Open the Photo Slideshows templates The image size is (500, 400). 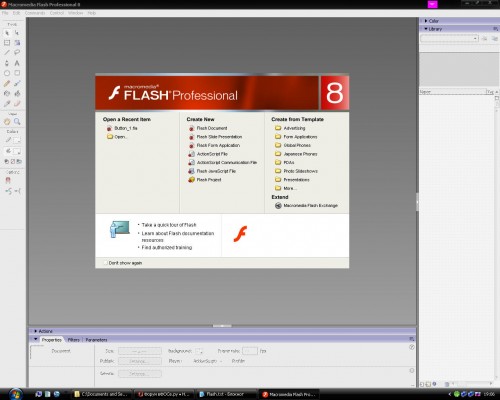click(x=296, y=171)
